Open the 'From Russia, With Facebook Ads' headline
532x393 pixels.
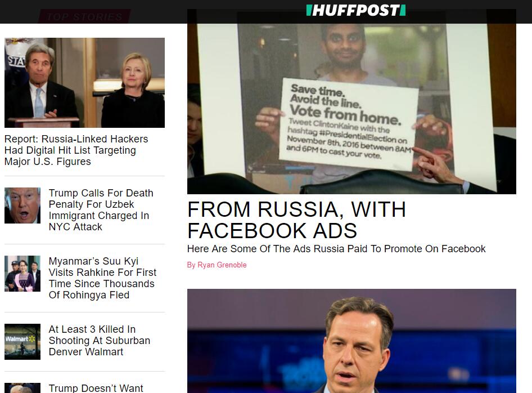pos(296,220)
